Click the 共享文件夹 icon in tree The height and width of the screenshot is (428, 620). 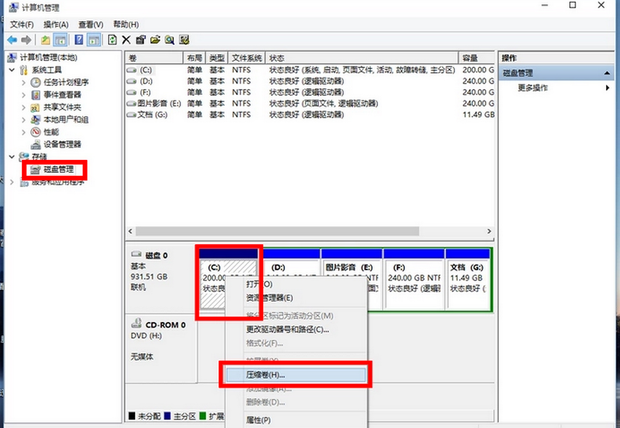pos(36,107)
